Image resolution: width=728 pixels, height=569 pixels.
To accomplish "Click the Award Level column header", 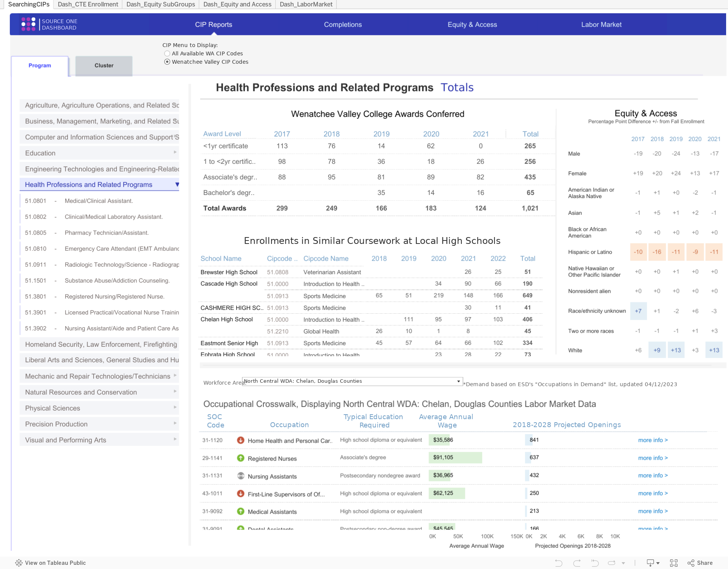I will pos(222,134).
